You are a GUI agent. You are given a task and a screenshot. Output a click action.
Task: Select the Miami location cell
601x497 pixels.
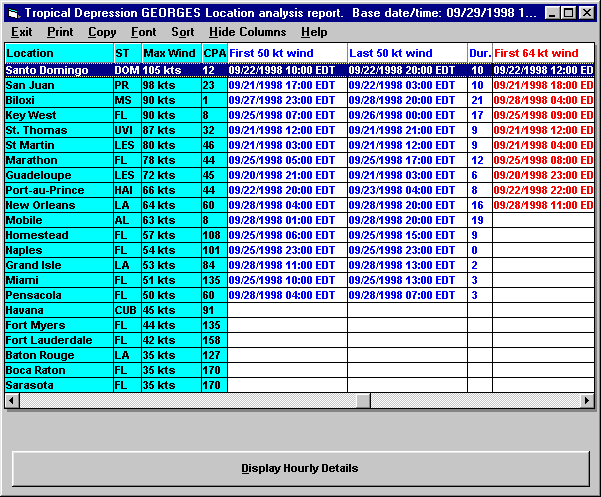(x=59, y=280)
